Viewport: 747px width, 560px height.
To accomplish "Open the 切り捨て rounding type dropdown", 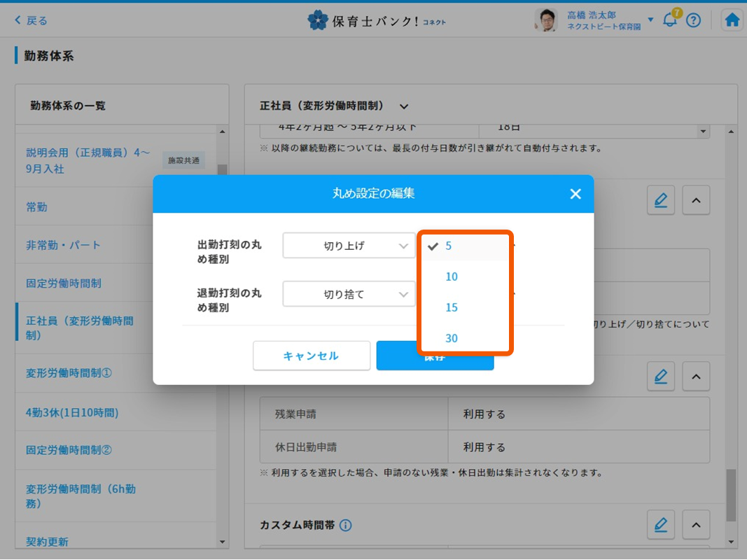I will pos(349,295).
